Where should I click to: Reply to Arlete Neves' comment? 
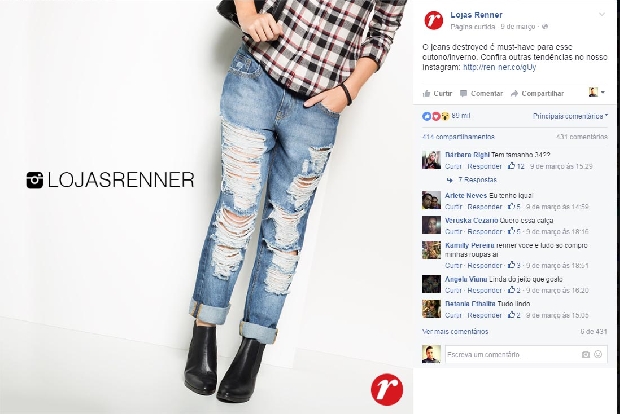click(x=484, y=206)
